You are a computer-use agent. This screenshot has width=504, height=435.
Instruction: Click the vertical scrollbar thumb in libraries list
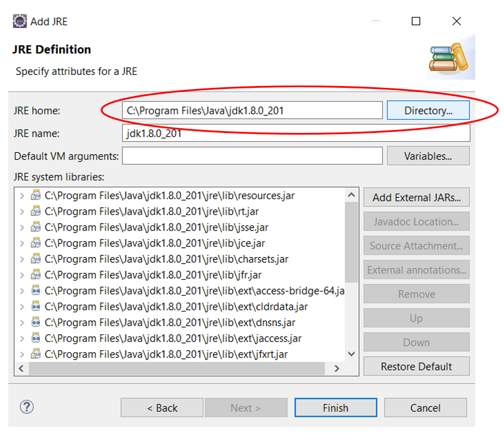[x=352, y=242]
